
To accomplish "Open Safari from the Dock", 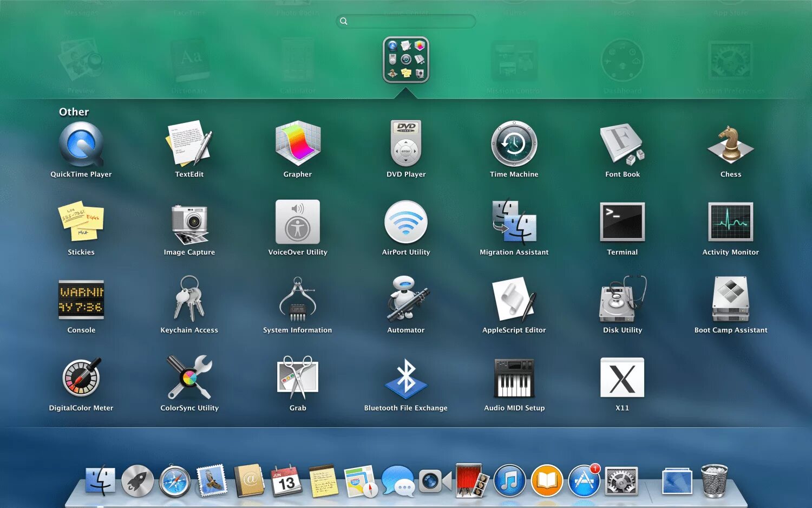I will 175,481.
